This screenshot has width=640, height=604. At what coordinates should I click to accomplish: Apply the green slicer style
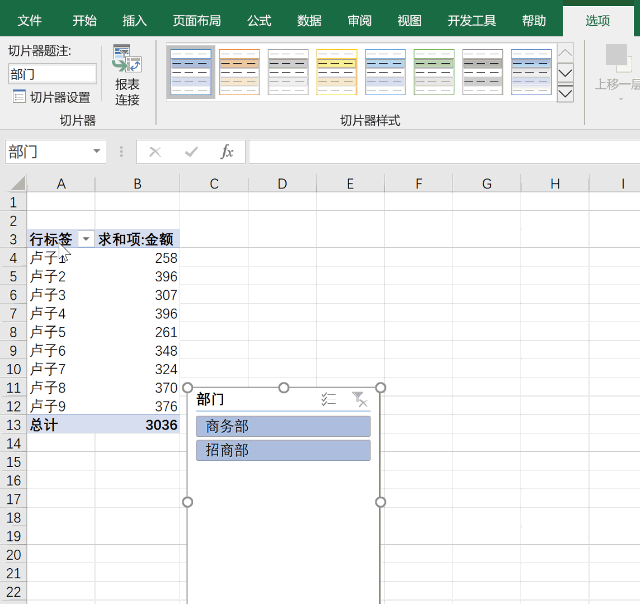(x=434, y=72)
